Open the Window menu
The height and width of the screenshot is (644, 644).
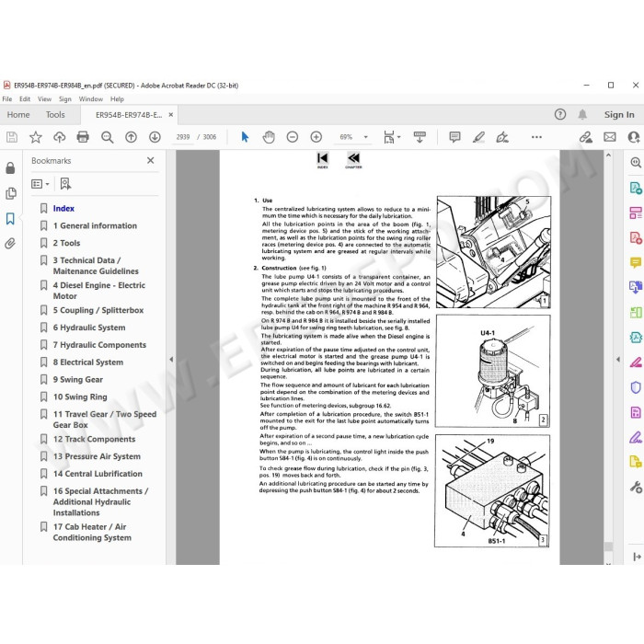pyautogui.click(x=91, y=99)
